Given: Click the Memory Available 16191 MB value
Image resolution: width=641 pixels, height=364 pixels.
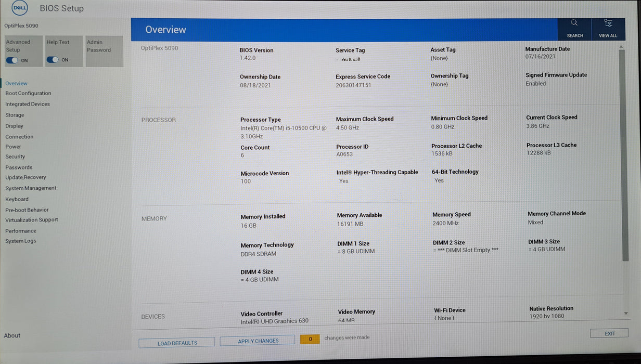Looking at the screenshot, I should point(350,224).
